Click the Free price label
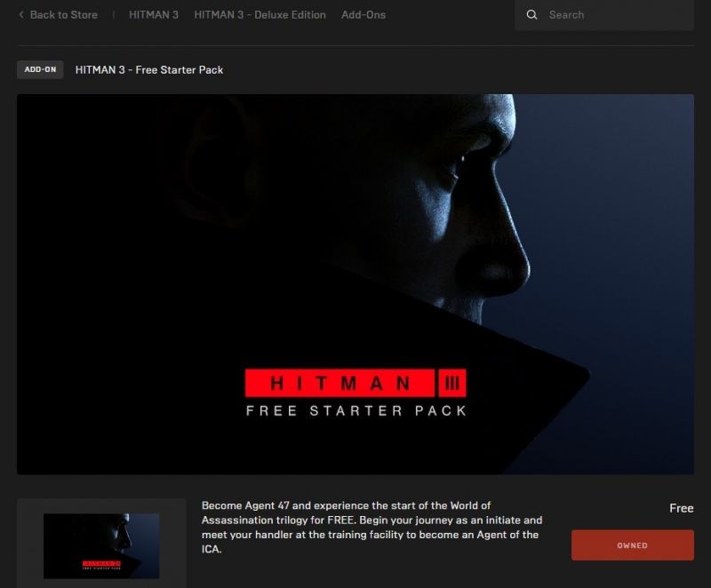Viewport: 711px width, 588px height. tap(681, 508)
